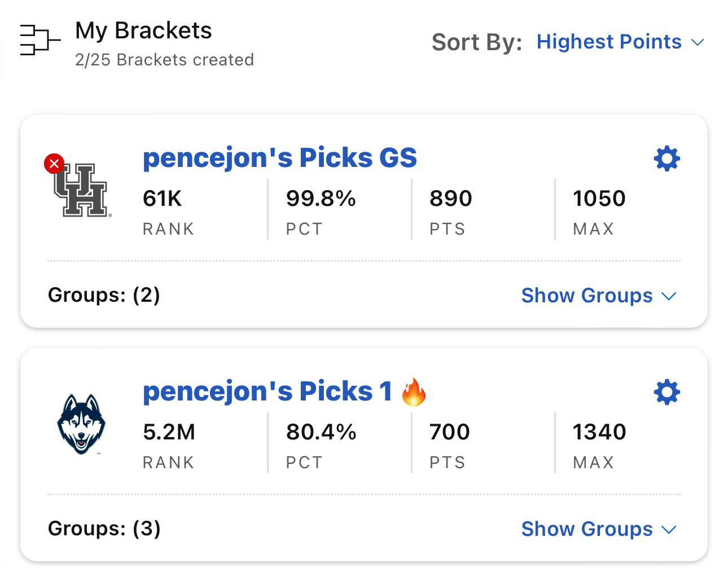Image resolution: width=728 pixels, height=568 pixels.
Task: Open settings gear for pencejon's Picks 1
Action: point(667,392)
